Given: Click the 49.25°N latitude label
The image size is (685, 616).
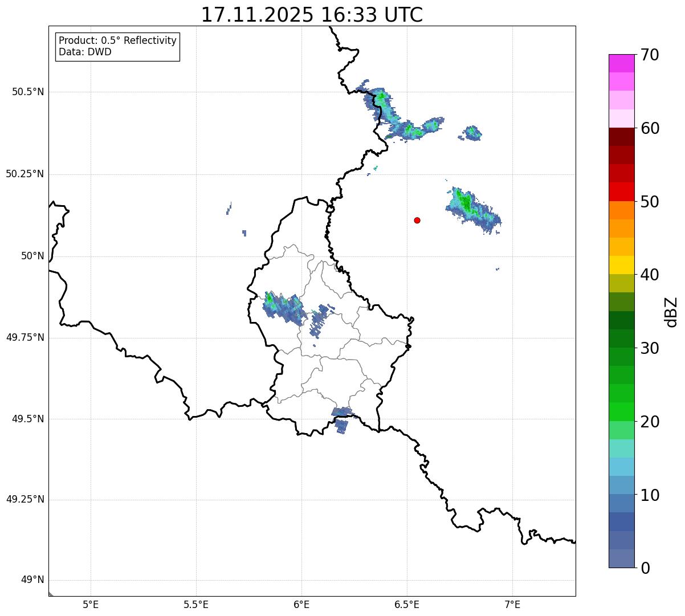Looking at the screenshot, I should 25,499.
